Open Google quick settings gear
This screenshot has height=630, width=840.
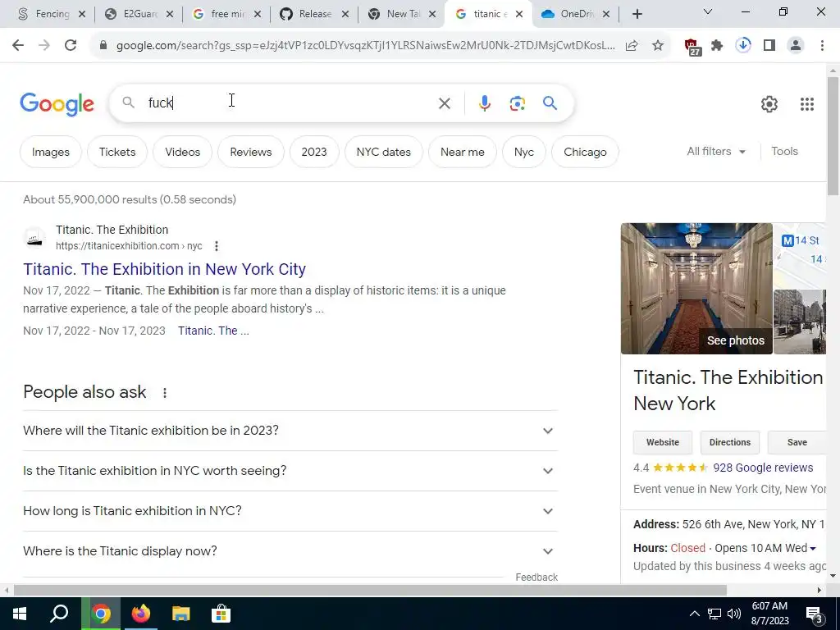[769, 104]
